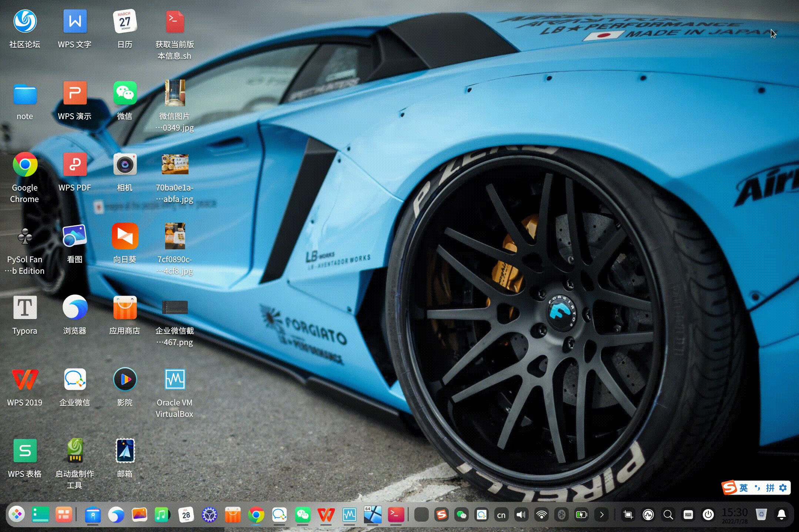Click the 15:30 clock in the dock
799x532 pixels.
(735, 514)
